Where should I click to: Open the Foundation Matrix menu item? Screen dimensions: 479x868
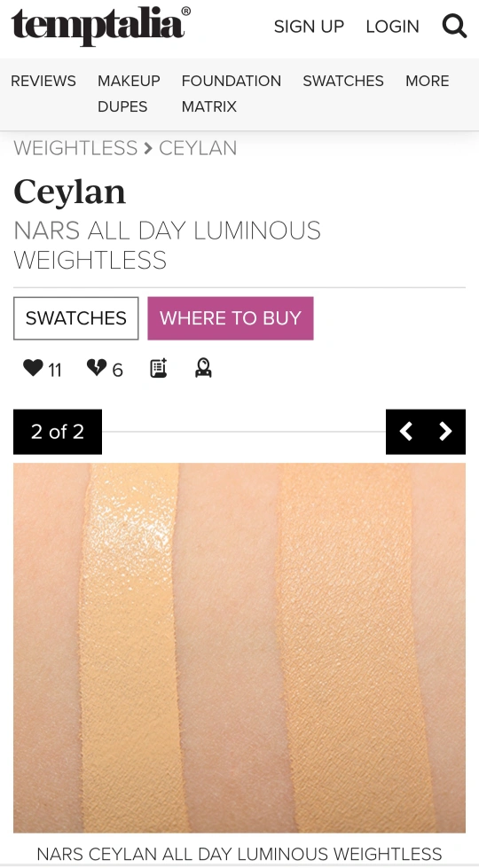231,94
